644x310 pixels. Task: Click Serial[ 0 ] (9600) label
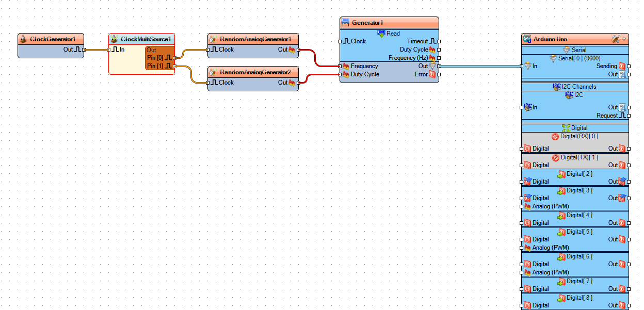(x=578, y=58)
